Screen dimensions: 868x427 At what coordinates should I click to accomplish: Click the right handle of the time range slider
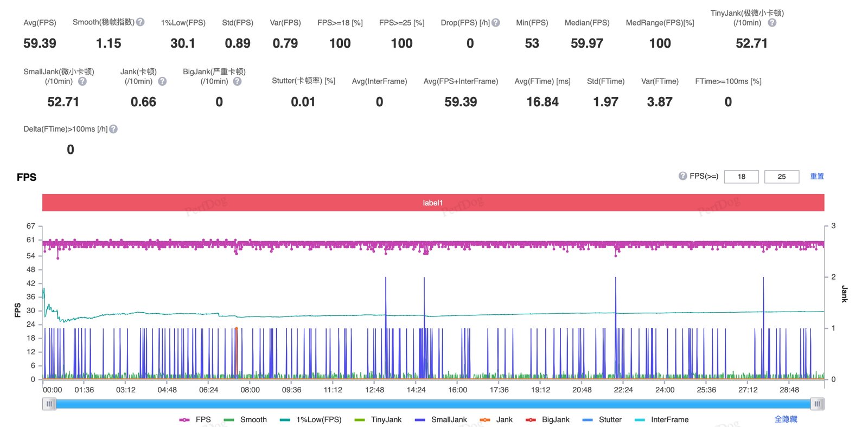[818, 404]
